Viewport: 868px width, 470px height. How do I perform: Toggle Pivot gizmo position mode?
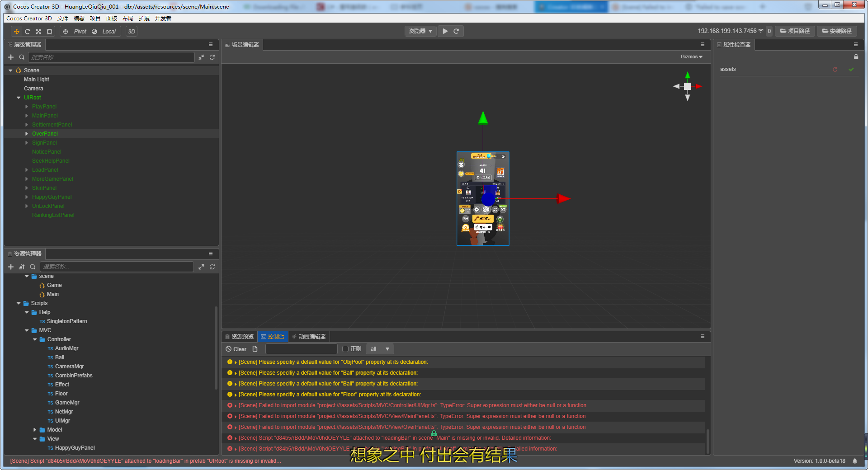75,32
